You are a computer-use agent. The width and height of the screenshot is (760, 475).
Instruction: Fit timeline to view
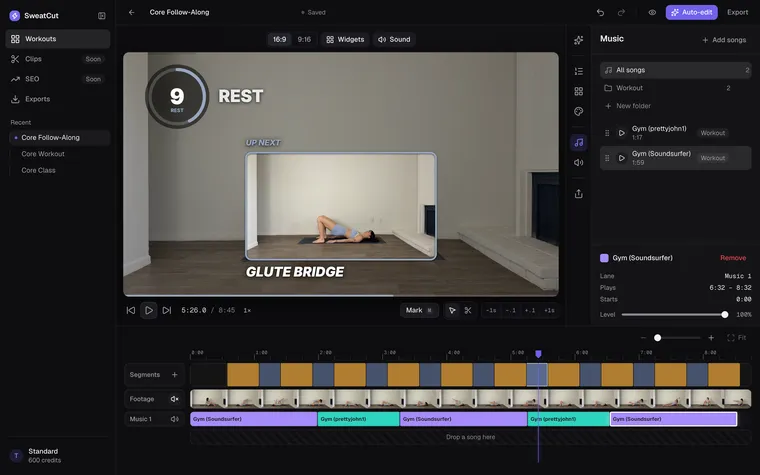click(x=737, y=338)
